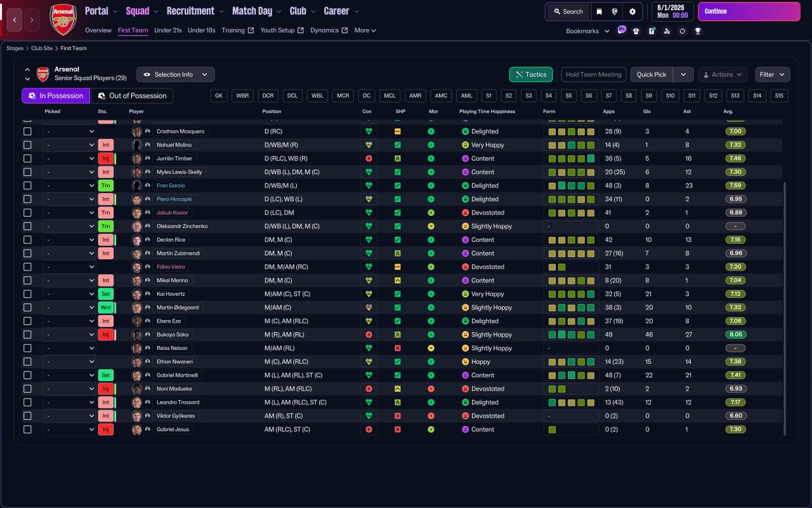Click the player list vertical scrollbar

click(785, 309)
